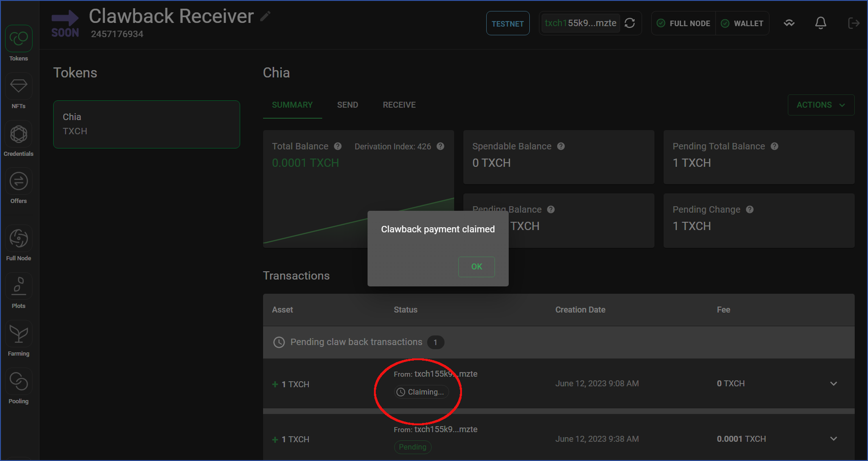Click the Status column header
The height and width of the screenshot is (461, 868).
pos(406,310)
